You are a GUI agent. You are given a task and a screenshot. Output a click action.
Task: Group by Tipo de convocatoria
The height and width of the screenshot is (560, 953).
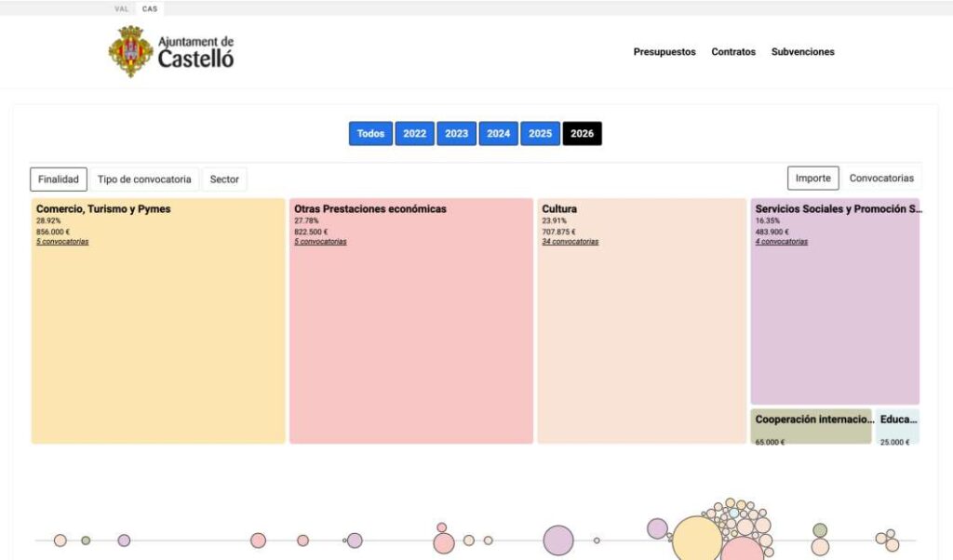click(x=144, y=180)
